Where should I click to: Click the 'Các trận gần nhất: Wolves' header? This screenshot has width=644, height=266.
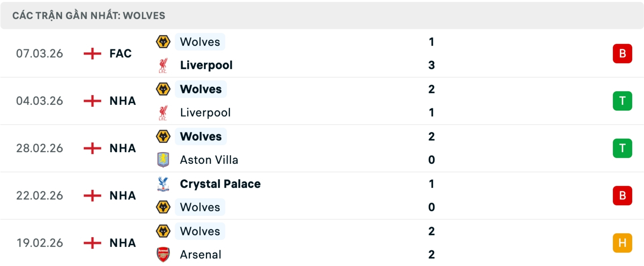click(89, 15)
